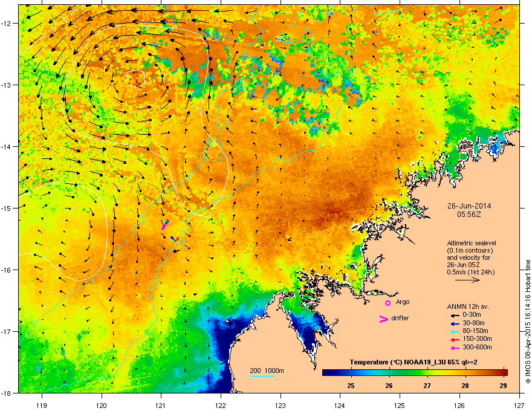
Task: Click the longitude axis label '123'
Action: [x=281, y=405]
